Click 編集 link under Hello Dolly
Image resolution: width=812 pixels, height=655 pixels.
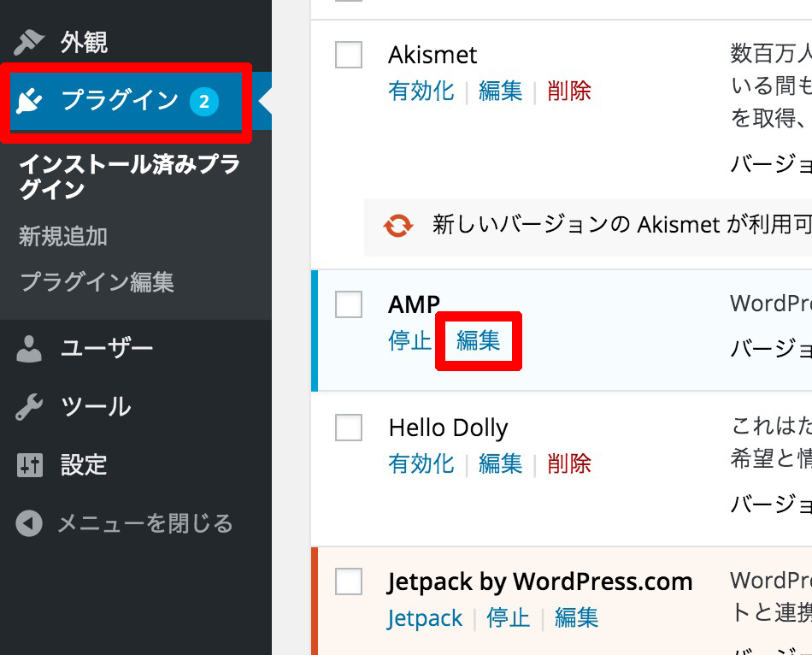coord(500,463)
